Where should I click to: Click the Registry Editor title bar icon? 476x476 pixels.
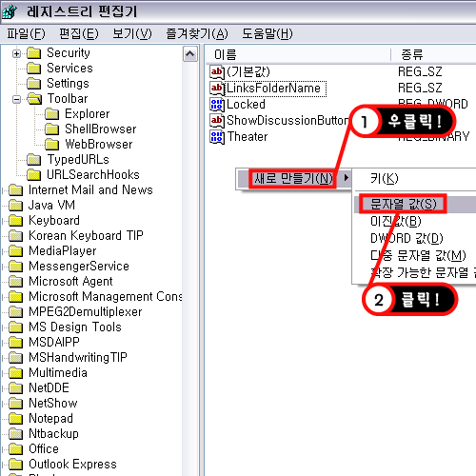(x=10, y=11)
